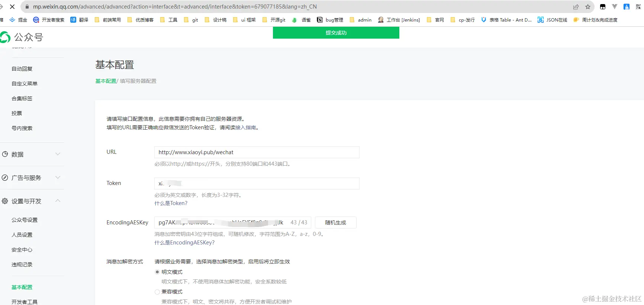Open the 什么是EncodingAESKey? help link
The height and width of the screenshot is (305, 644).
click(184, 243)
